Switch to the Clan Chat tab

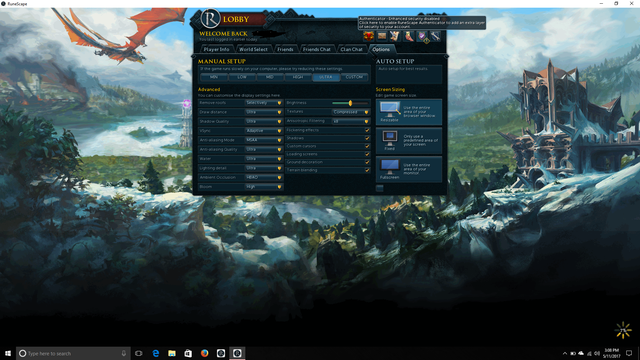(351, 49)
